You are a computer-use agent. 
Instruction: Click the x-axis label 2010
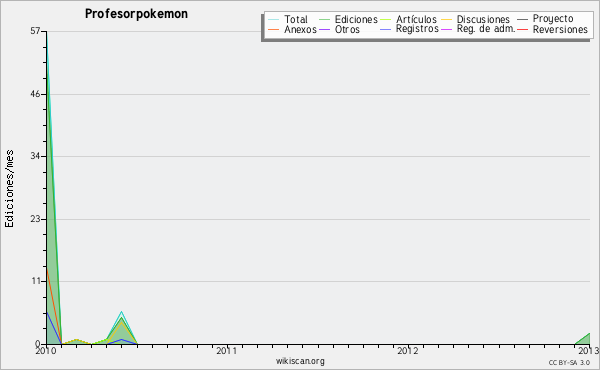pos(46,350)
